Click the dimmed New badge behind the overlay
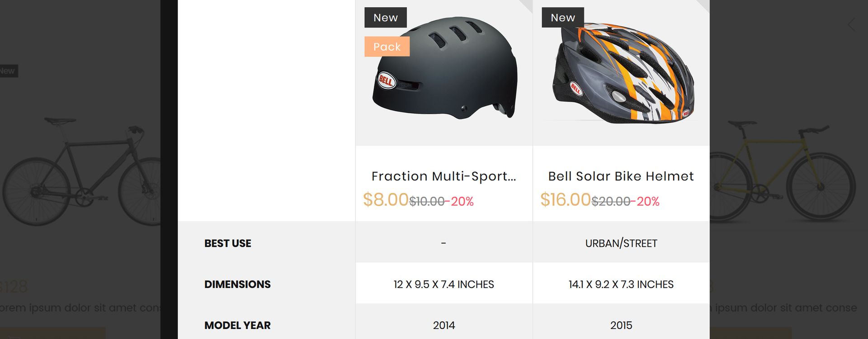Image resolution: width=868 pixels, height=339 pixels. [8, 71]
